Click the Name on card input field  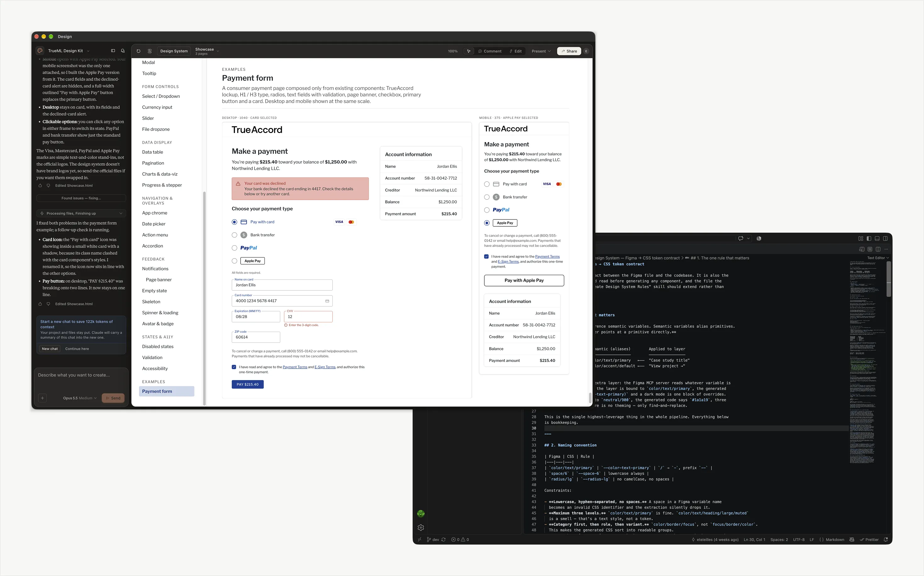point(282,285)
